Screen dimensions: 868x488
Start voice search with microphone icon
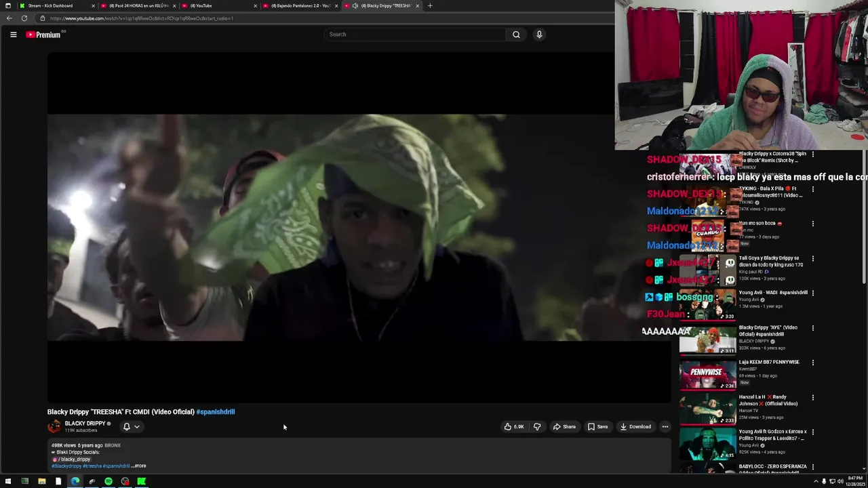(x=539, y=35)
